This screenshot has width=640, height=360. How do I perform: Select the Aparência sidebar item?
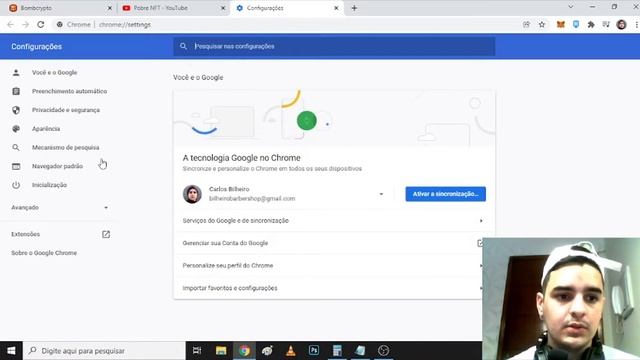[x=46, y=129]
